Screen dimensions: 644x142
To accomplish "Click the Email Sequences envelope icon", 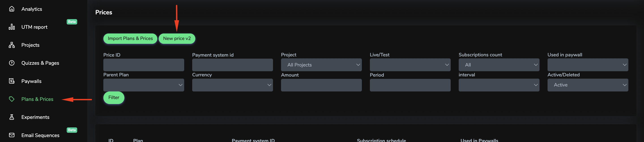I will [11, 135].
